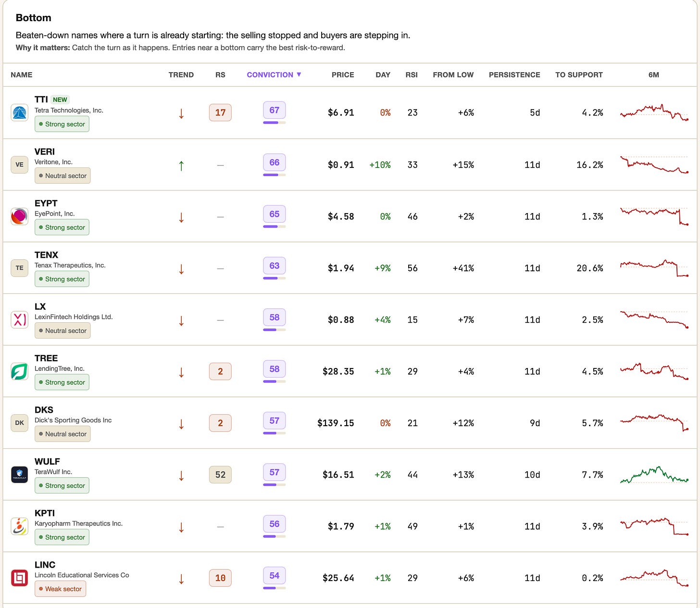
Task: Sort by the CONVICTION column header
Action: 274,75
